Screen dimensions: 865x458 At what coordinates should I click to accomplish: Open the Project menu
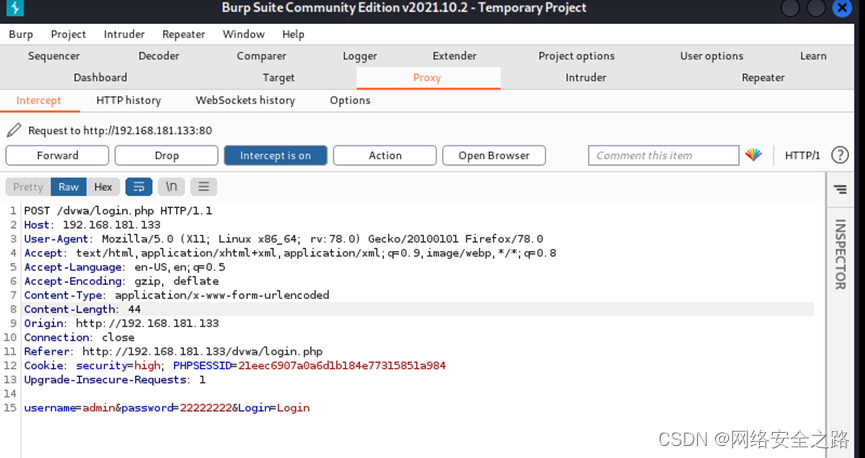pos(68,34)
